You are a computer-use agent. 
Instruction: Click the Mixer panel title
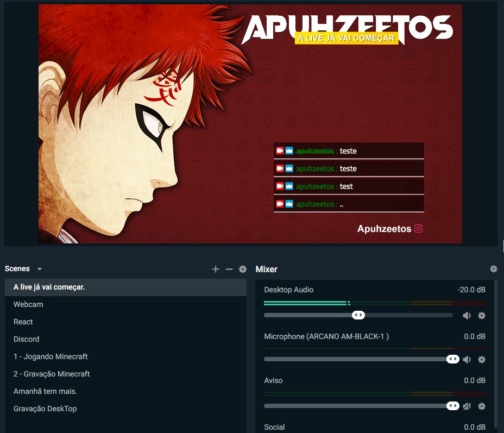click(x=266, y=269)
